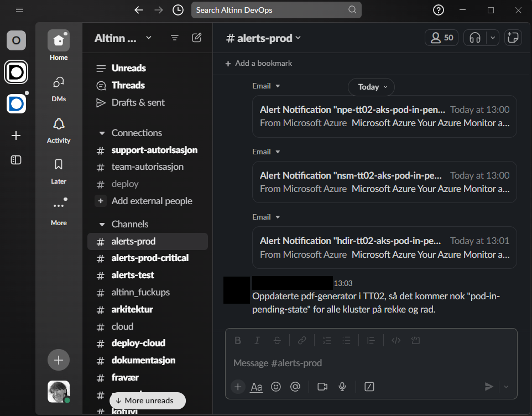Open the deploy channel
The width and height of the screenshot is (532, 416).
[147, 184]
